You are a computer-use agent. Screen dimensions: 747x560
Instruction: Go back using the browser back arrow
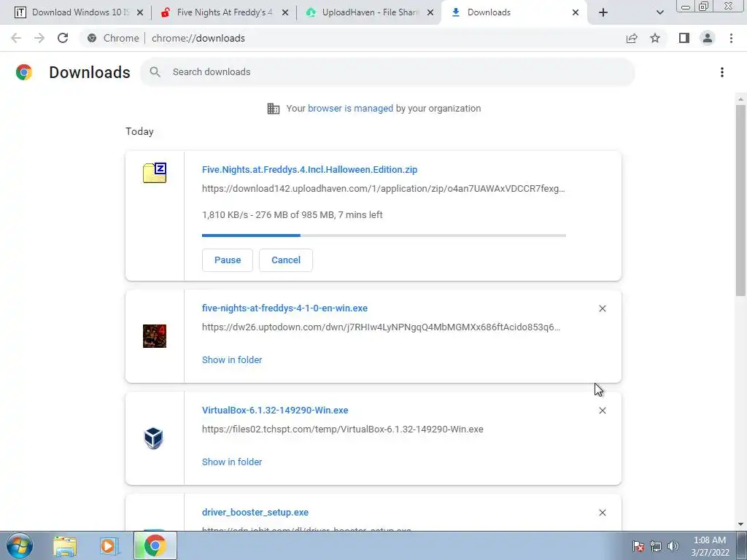[16, 38]
